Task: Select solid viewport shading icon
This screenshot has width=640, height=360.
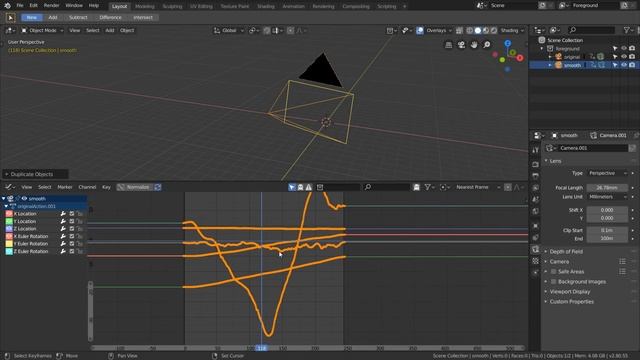Action: point(478,31)
